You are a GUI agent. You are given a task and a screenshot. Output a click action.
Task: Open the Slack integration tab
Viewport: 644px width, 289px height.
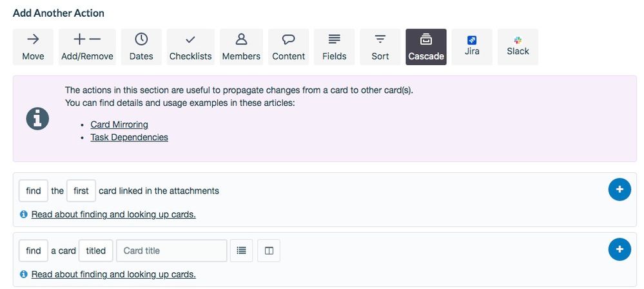click(x=518, y=47)
